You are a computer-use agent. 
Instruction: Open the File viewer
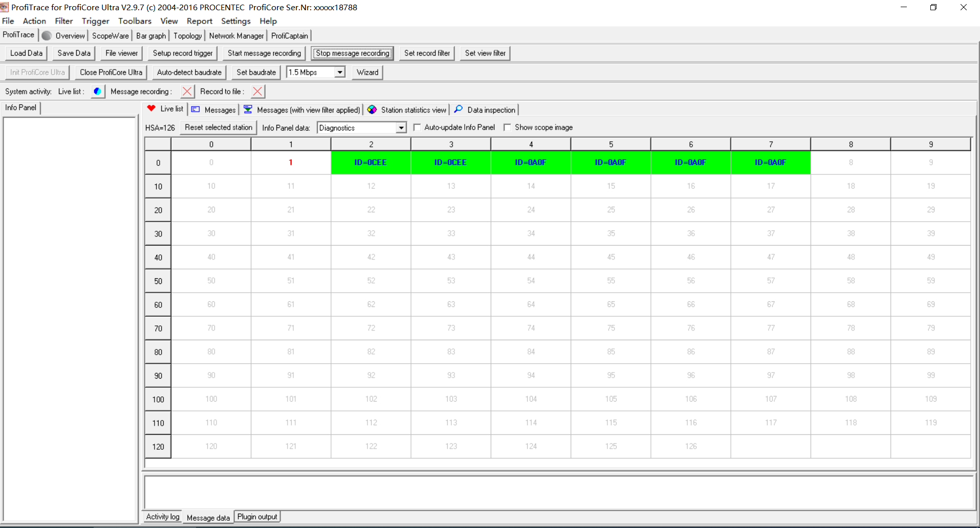(x=121, y=53)
